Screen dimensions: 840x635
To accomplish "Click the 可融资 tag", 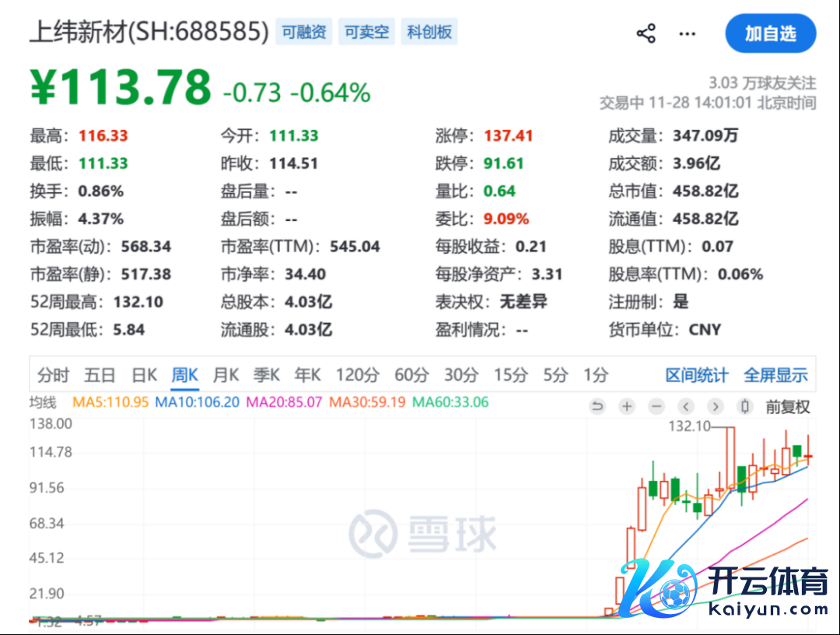I will pos(304,33).
